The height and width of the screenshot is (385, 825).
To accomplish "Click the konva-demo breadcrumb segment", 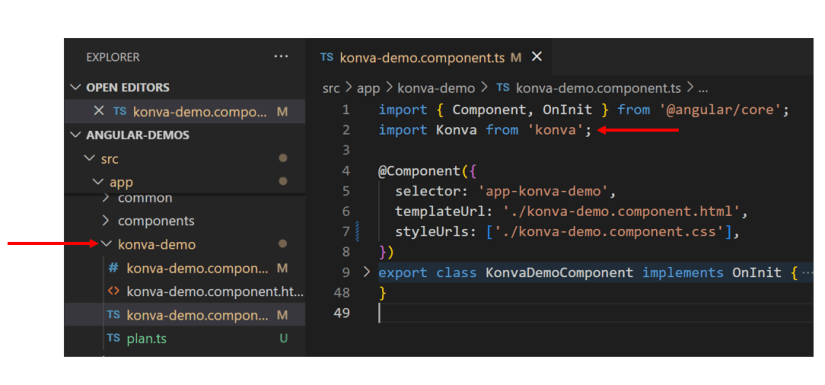I will [436, 88].
